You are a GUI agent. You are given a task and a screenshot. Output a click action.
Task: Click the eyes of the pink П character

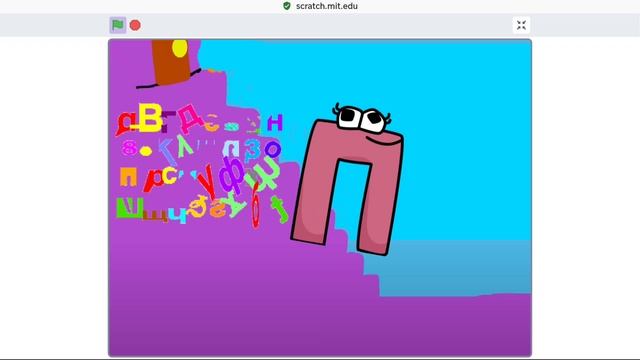(362, 119)
